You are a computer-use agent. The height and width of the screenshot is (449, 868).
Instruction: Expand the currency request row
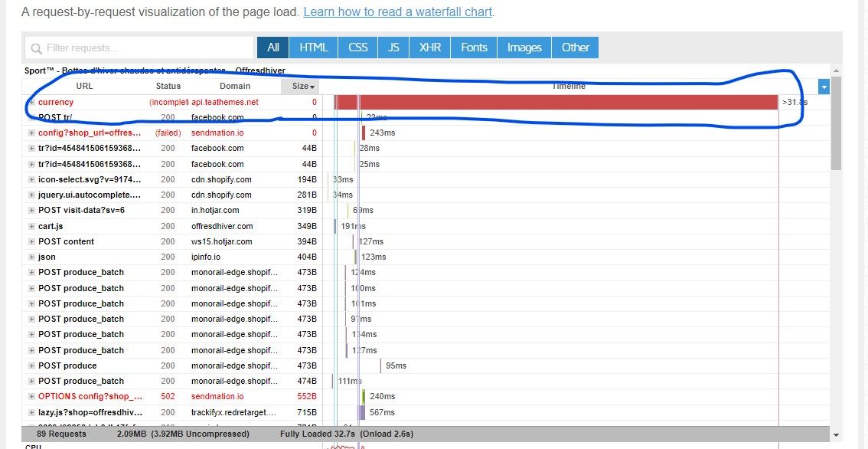(31, 102)
